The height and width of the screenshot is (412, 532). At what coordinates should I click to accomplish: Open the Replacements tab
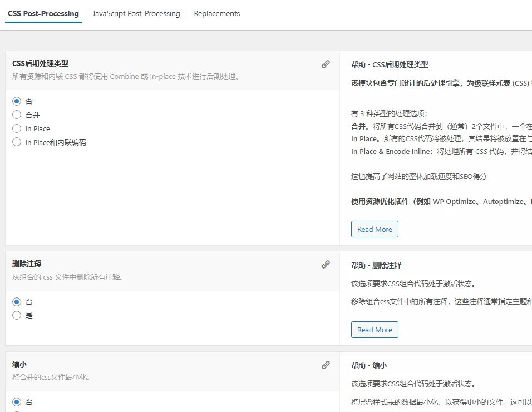(x=216, y=13)
